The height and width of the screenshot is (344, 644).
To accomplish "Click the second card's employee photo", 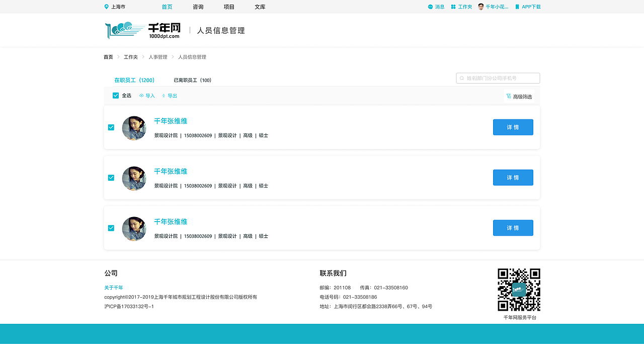I will pyautogui.click(x=134, y=179).
